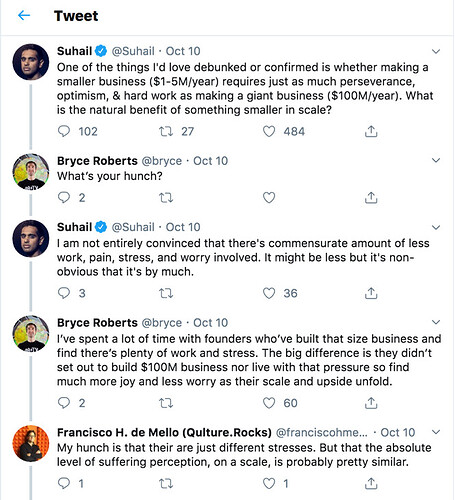Reply to Francisco H. de Mello's tweet

(64, 483)
